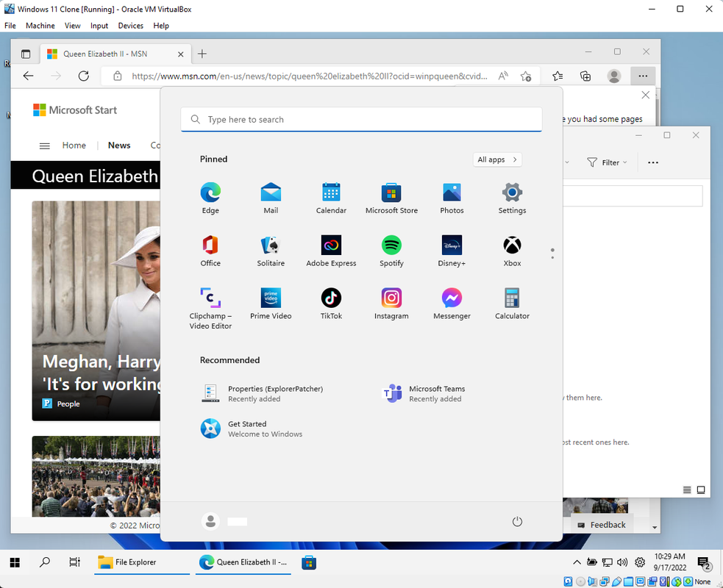Launch the Disney+ app
This screenshot has height=588, width=723.
tap(452, 251)
